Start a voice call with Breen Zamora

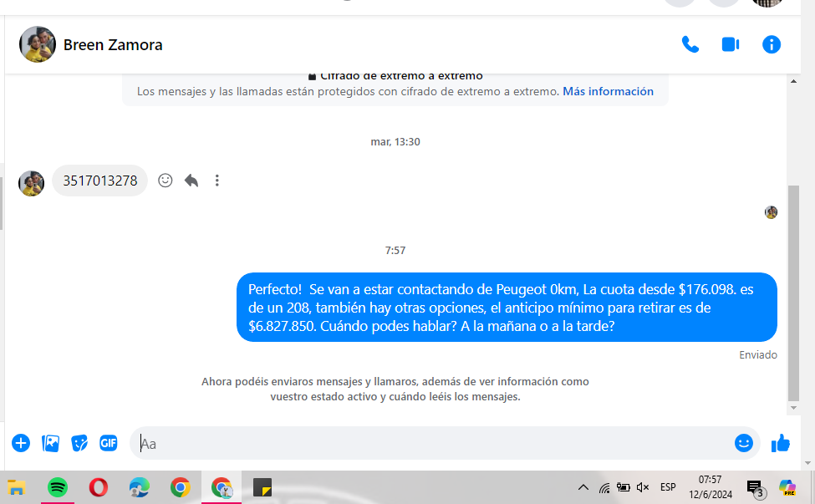click(690, 44)
